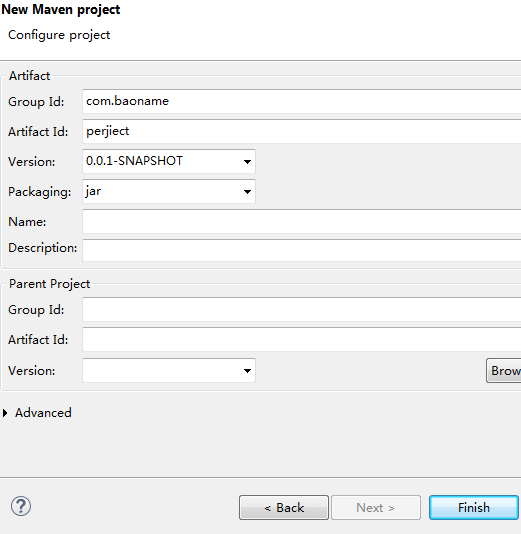The height and width of the screenshot is (534, 521).
Task: Click the Configure project subtitle
Action: click(x=59, y=35)
